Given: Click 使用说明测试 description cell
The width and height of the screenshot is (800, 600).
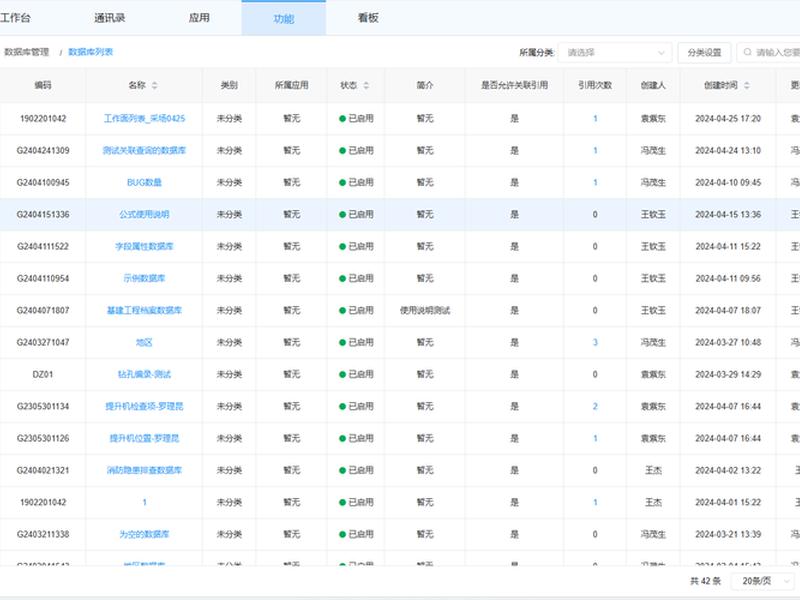Looking at the screenshot, I should (x=424, y=310).
